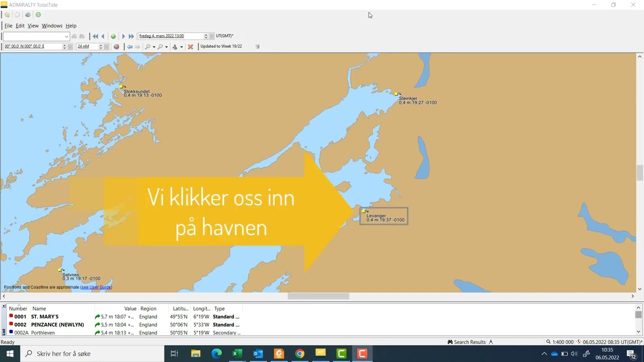Image resolution: width=644 pixels, height=362 pixels.
Task: Step back one interval with single-left arrow
Action: 103,36
